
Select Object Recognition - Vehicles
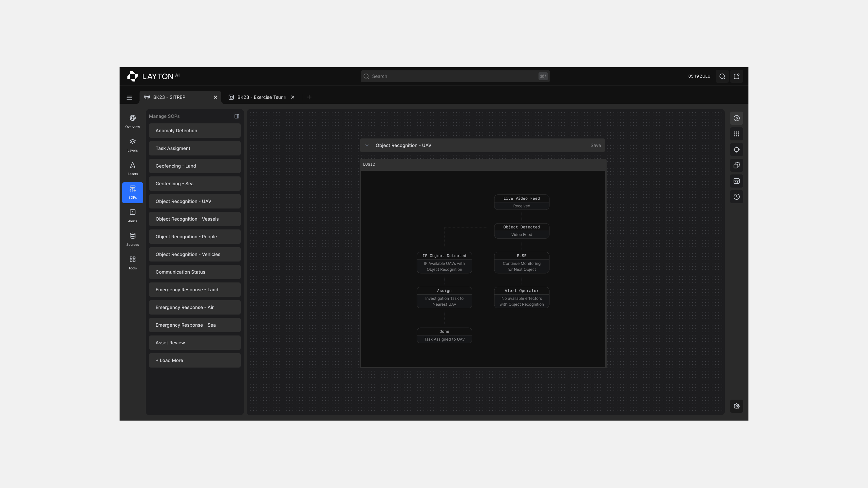click(x=195, y=254)
